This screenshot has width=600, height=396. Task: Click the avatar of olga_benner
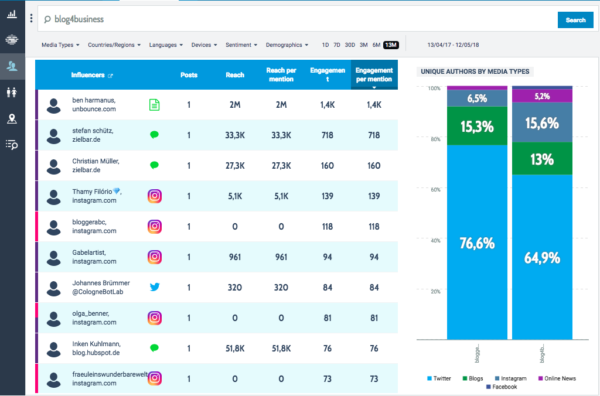[x=54, y=319]
